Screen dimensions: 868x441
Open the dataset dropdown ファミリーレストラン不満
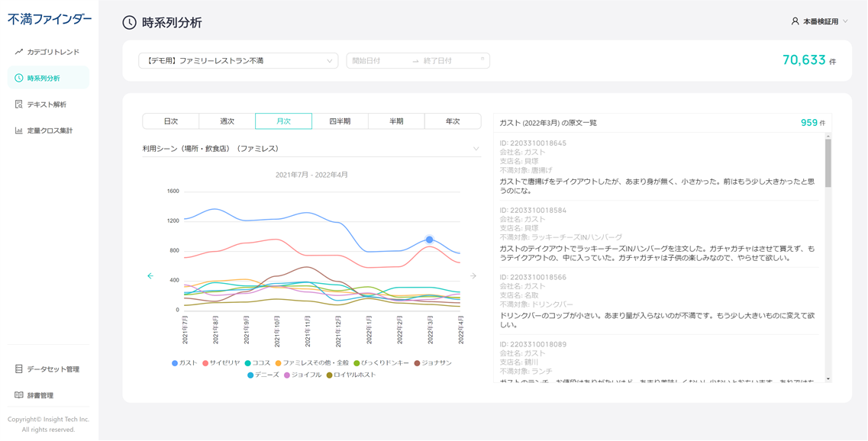pyautogui.click(x=238, y=61)
